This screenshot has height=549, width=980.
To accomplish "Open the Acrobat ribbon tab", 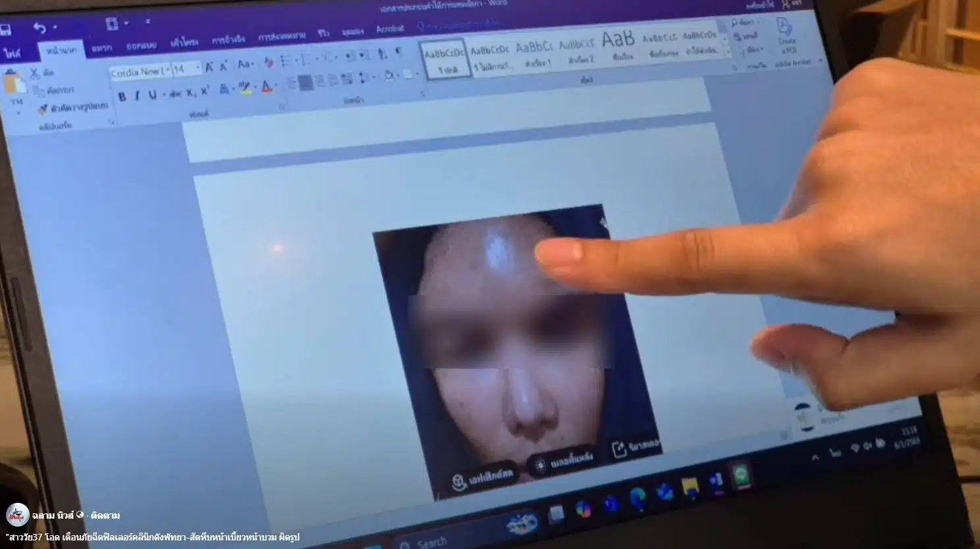I will pyautogui.click(x=390, y=29).
